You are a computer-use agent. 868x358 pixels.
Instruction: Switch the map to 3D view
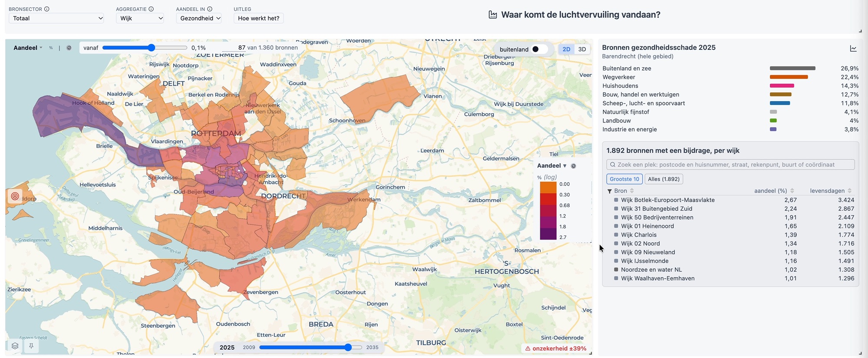pyautogui.click(x=582, y=49)
